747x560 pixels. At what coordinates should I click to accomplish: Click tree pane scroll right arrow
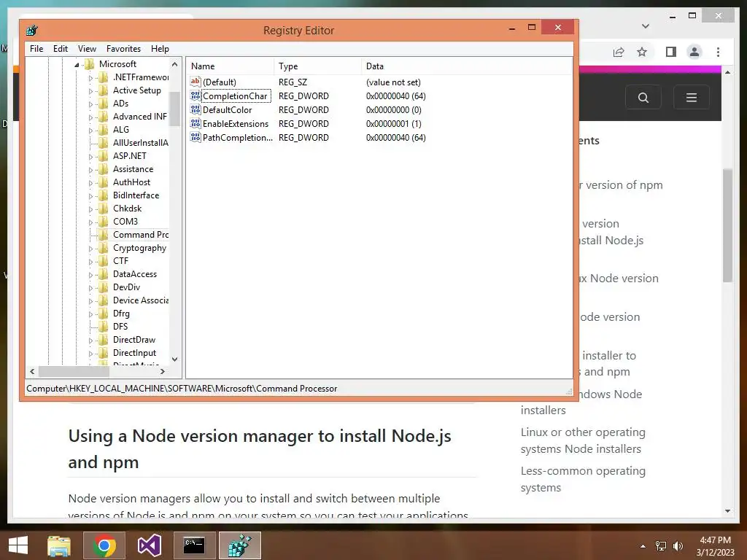pyautogui.click(x=163, y=371)
